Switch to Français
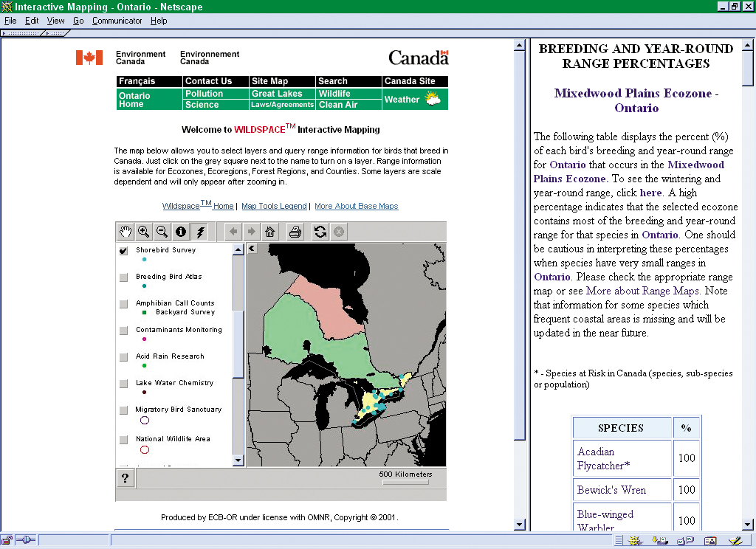This screenshot has height=549, width=756. point(149,81)
